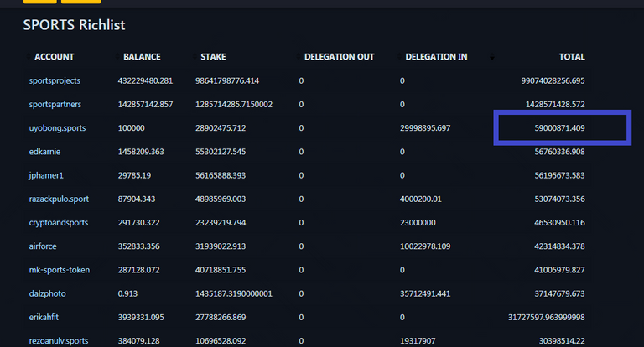
Task: Select delegation in value 35712491.441
Action: [x=425, y=293]
